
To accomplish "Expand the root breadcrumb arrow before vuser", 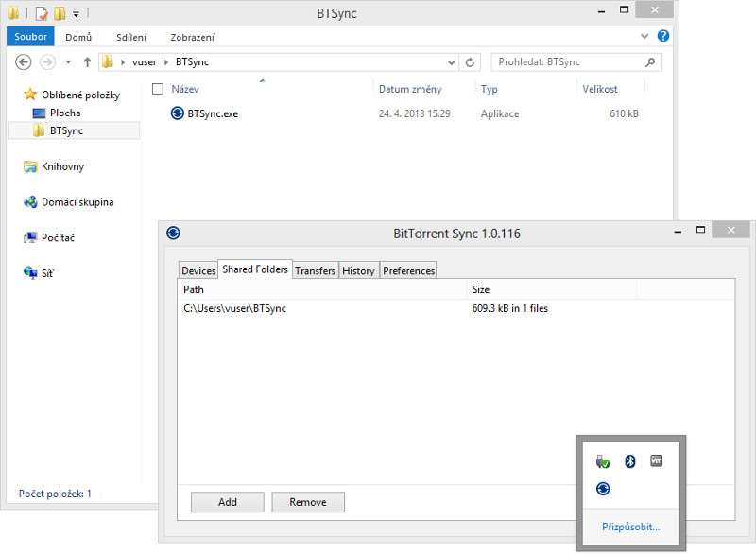I will tap(123, 61).
